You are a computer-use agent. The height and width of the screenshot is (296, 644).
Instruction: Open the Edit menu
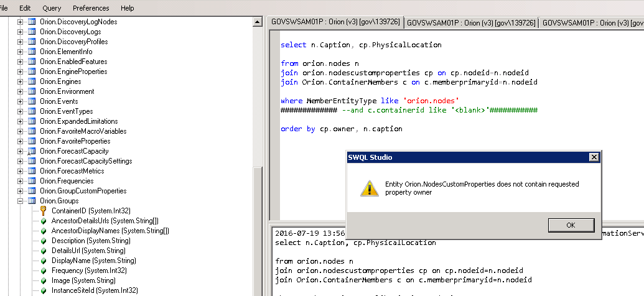[25, 8]
